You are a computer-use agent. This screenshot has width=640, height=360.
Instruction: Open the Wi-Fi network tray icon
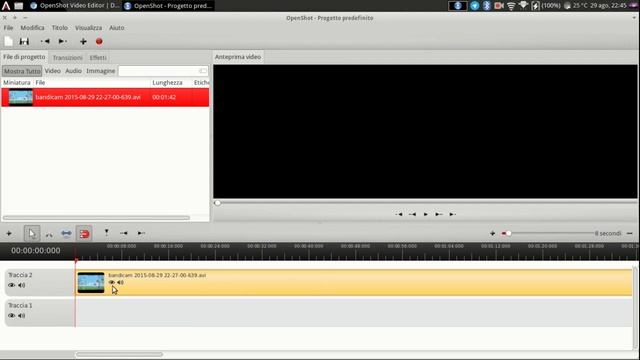pyautogui.click(x=511, y=6)
